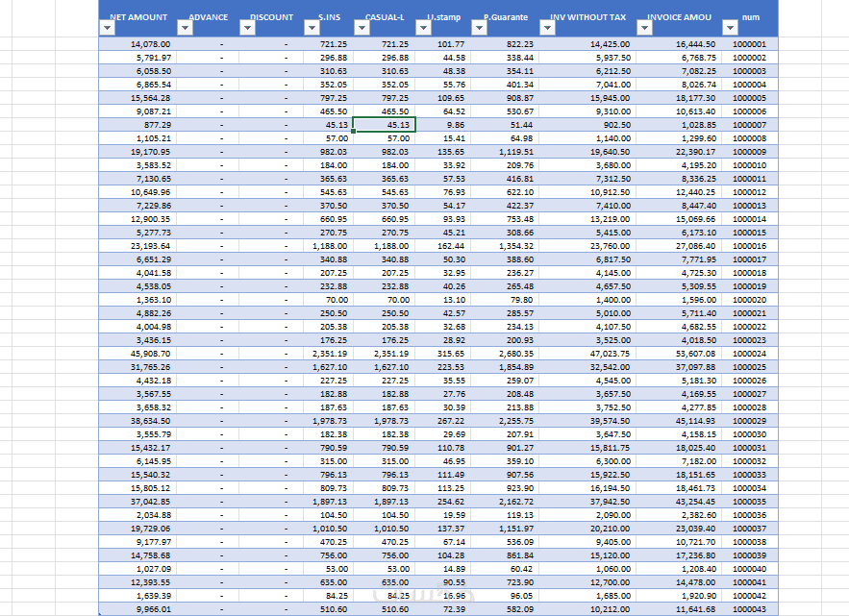The height and width of the screenshot is (616, 849).
Task: Select net amount cell 6,058.50
Action: click(x=138, y=71)
